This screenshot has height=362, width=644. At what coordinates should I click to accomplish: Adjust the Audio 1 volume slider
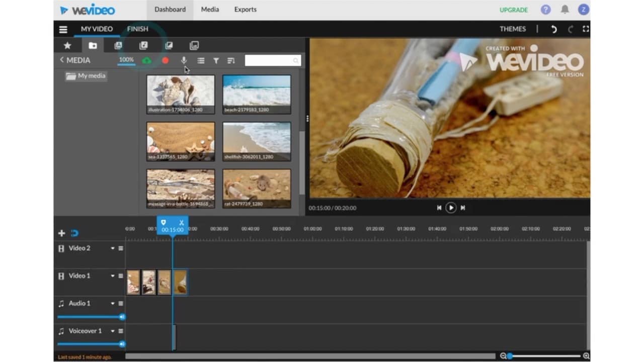122,317
